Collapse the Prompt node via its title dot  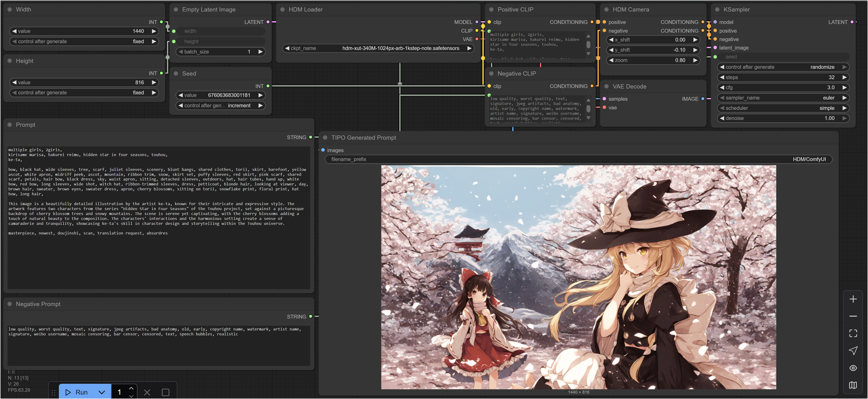pos(10,125)
